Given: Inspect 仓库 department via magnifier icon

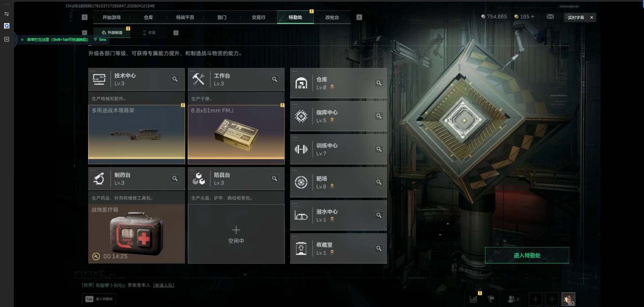Looking at the screenshot, I should point(379,83).
